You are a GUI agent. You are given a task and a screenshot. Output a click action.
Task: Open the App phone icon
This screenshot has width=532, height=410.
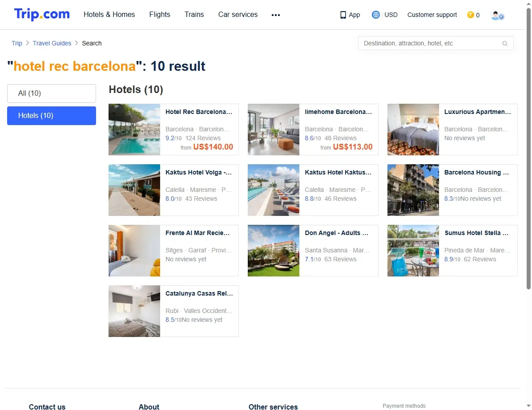pyautogui.click(x=343, y=15)
